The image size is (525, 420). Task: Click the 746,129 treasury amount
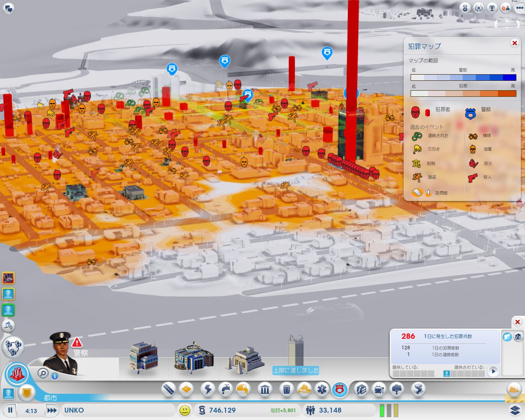(222, 410)
